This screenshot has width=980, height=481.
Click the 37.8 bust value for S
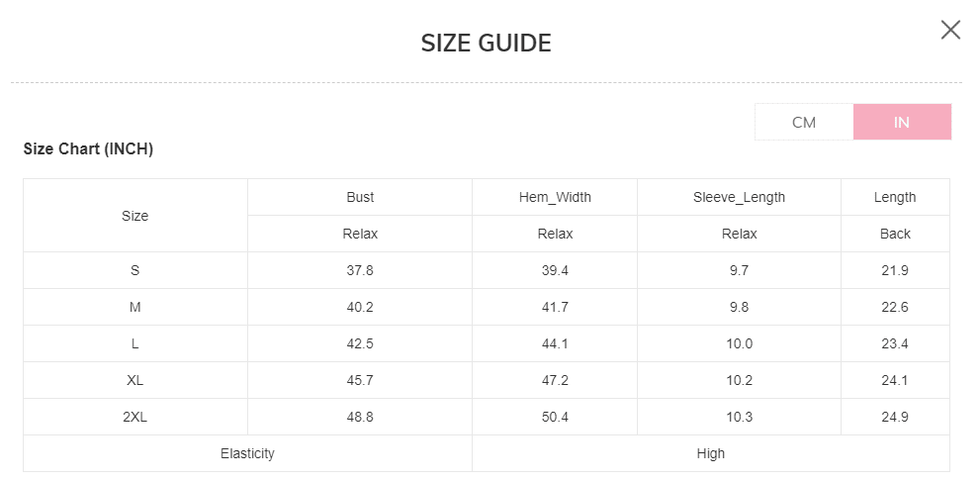coord(360,271)
